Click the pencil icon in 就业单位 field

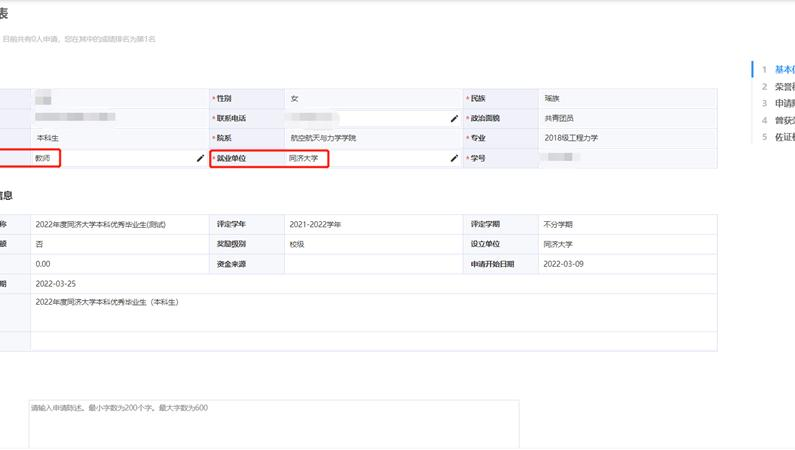[x=454, y=158]
